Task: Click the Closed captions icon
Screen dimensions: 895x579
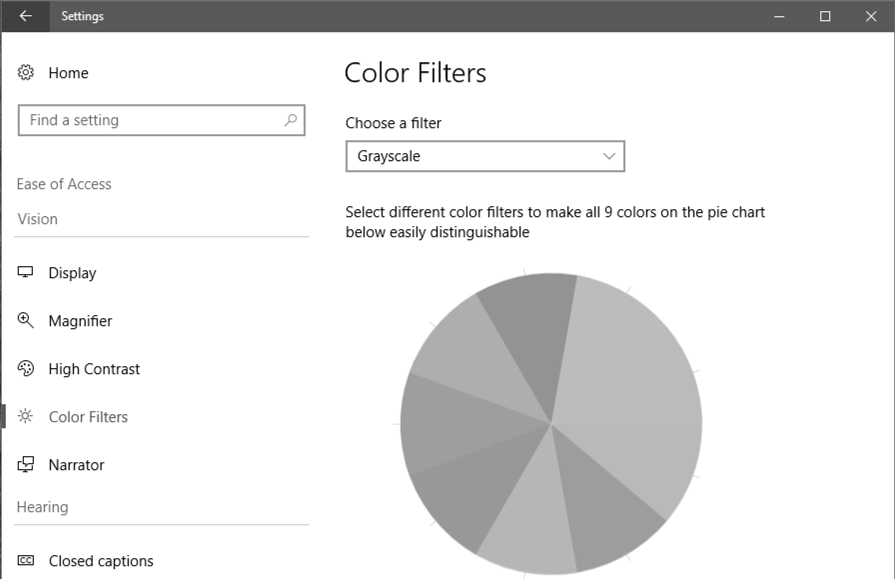Action: click(x=25, y=560)
